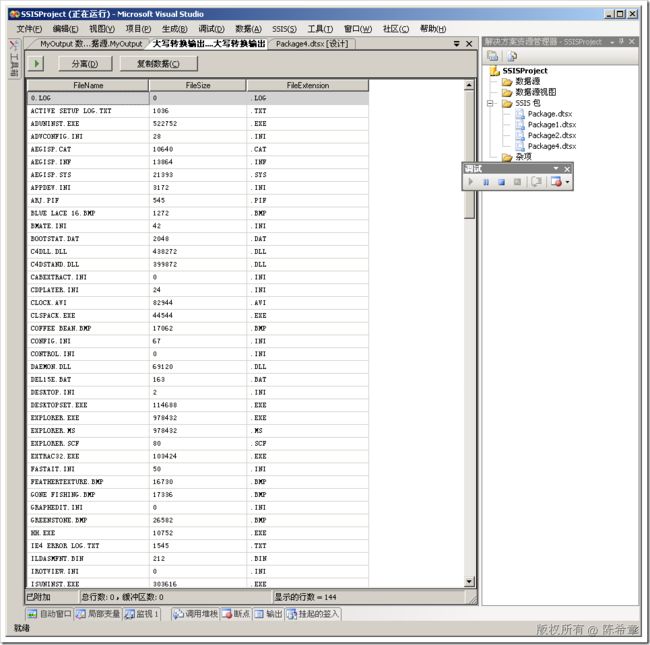Image resolution: width=650 pixels, height=645 pixels.
Task: Select the SSISProject root node
Action: (525, 71)
